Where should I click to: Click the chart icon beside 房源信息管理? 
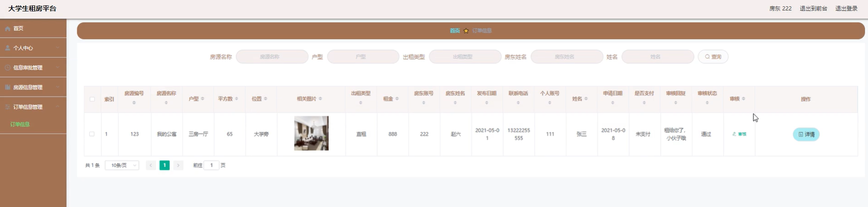(x=8, y=87)
